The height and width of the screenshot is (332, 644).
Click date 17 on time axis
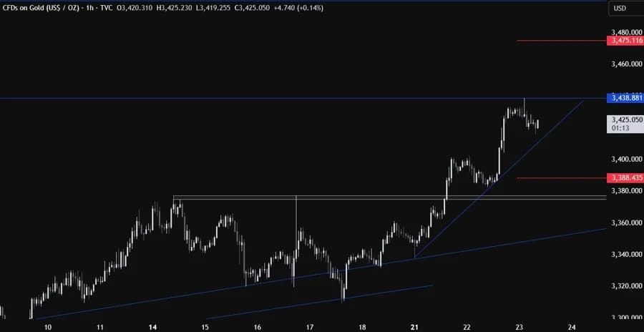[x=310, y=326]
